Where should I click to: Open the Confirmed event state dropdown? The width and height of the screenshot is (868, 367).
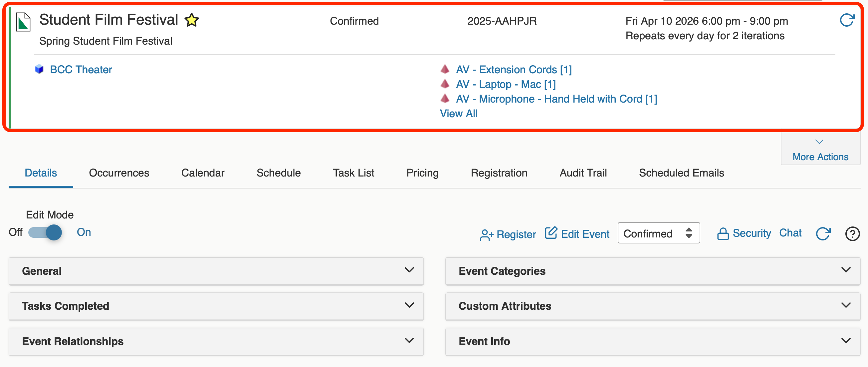coord(658,233)
